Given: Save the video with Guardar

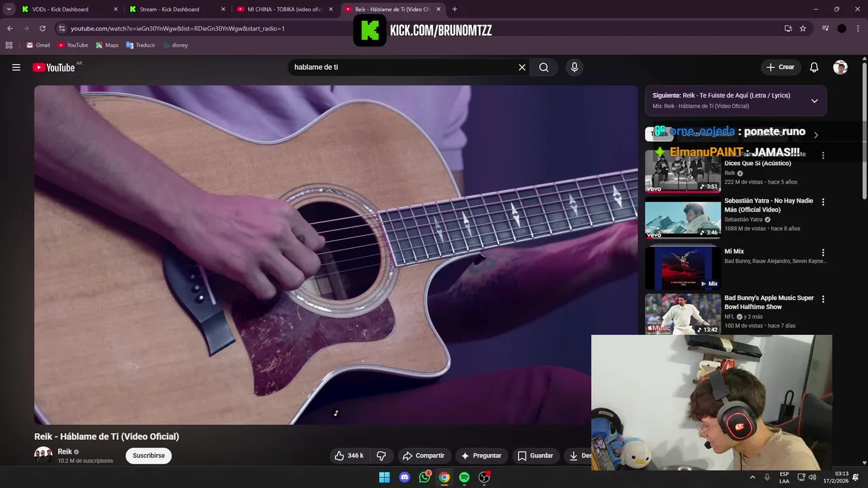Looking at the screenshot, I should [x=535, y=455].
